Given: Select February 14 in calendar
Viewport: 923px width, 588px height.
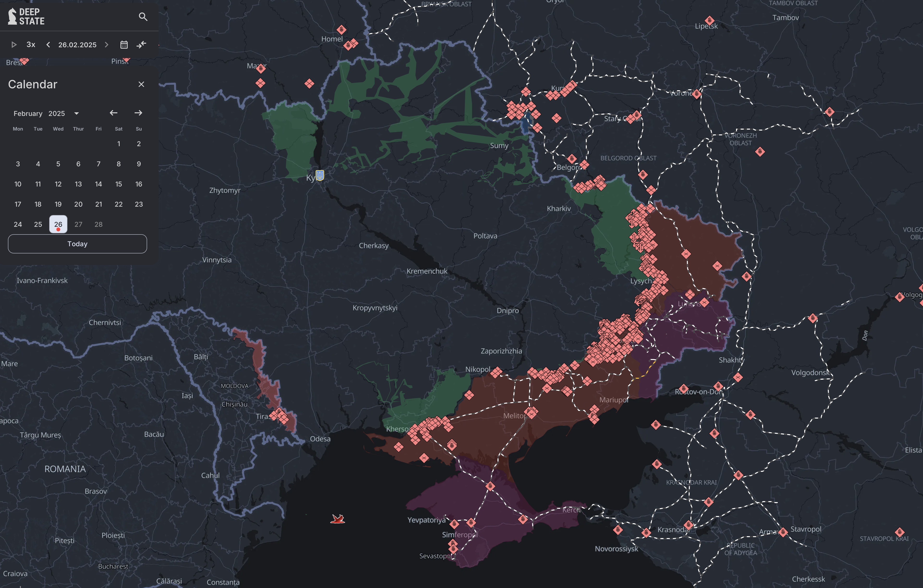Looking at the screenshot, I should 98,184.
